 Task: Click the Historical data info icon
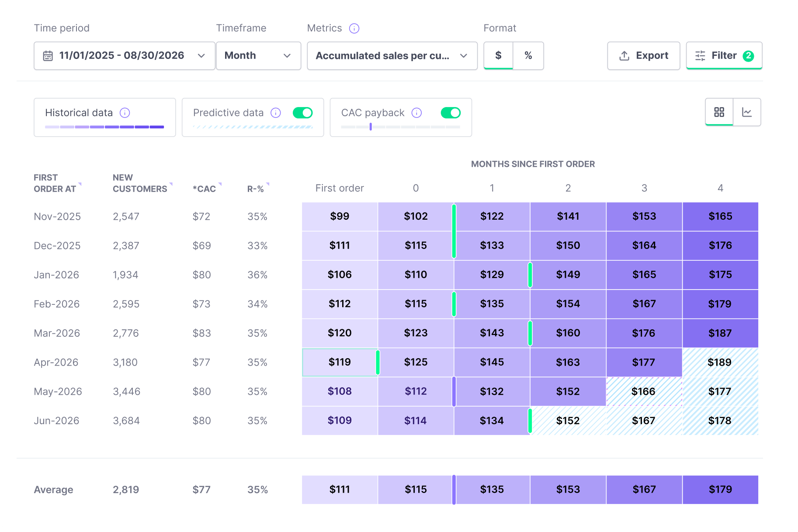pyautogui.click(x=125, y=113)
